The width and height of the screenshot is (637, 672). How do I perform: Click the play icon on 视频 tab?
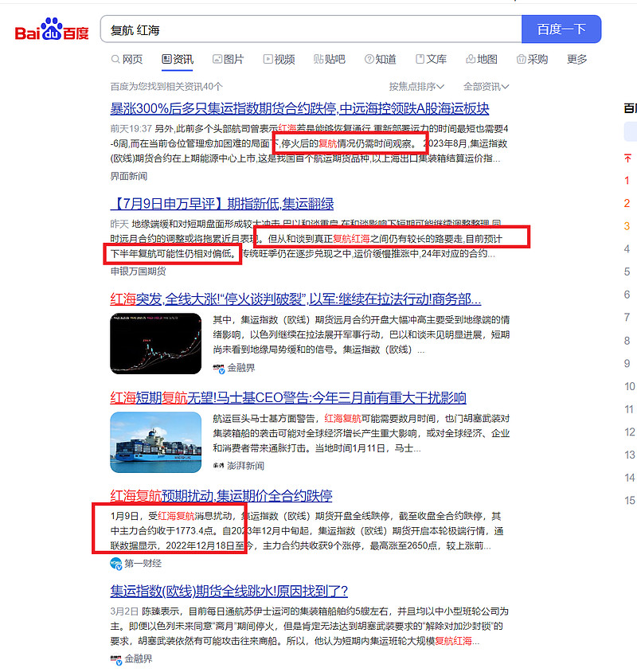pos(268,59)
